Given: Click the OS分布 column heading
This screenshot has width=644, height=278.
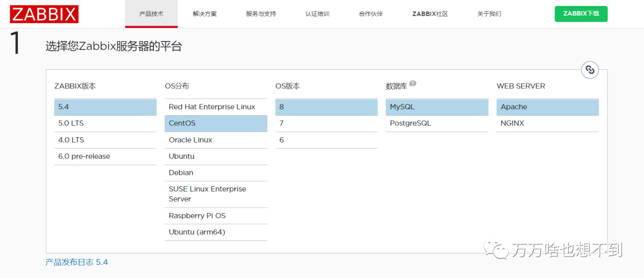Looking at the screenshot, I should pos(177,87).
